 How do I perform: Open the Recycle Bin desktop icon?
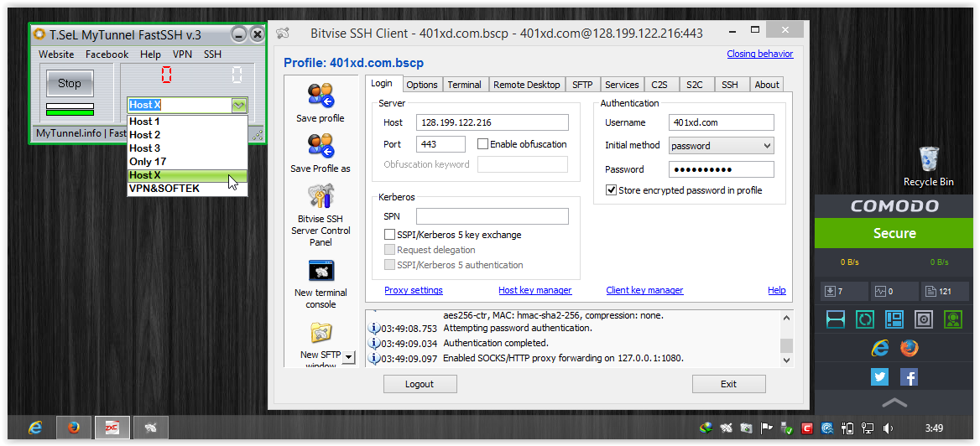coord(929,159)
